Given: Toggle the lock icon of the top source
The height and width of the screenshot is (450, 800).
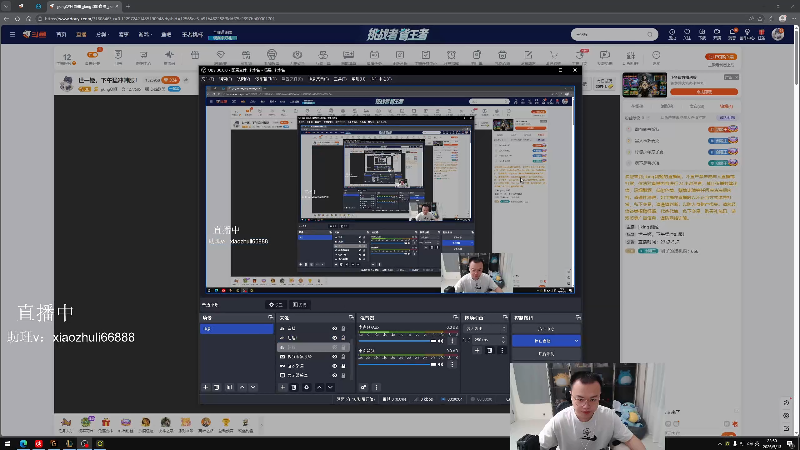Looking at the screenshot, I should coord(343,329).
